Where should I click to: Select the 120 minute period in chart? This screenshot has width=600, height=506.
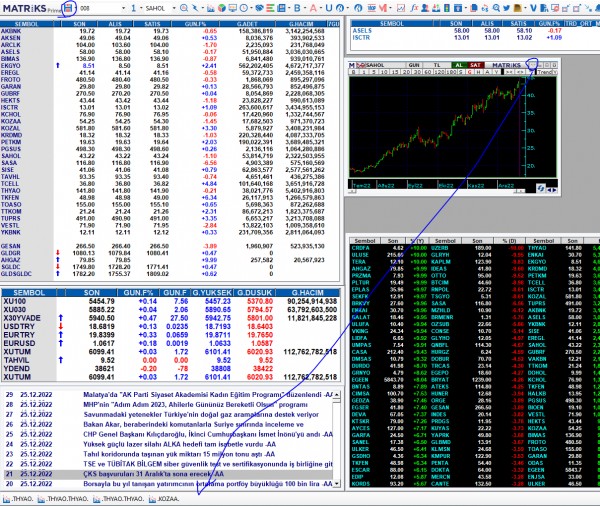pyautogui.click(x=440, y=72)
